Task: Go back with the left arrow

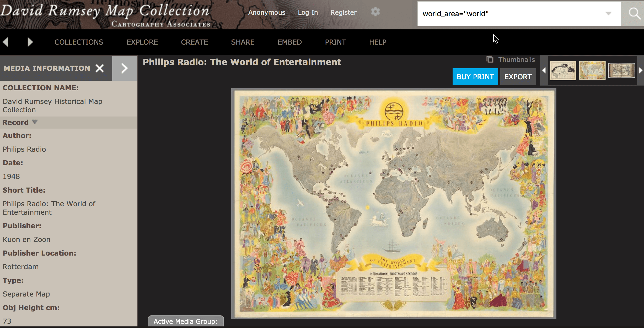Action: pos(6,42)
